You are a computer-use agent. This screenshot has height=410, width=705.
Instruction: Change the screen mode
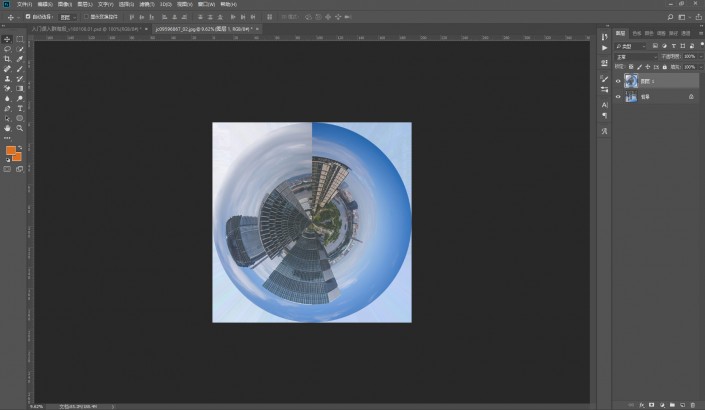[x=20, y=169]
